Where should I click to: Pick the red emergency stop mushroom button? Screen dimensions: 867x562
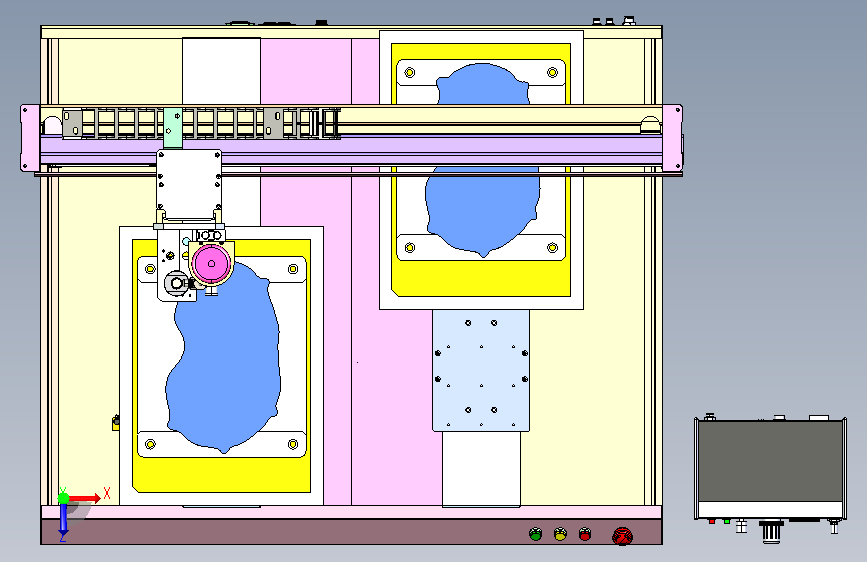click(x=623, y=536)
